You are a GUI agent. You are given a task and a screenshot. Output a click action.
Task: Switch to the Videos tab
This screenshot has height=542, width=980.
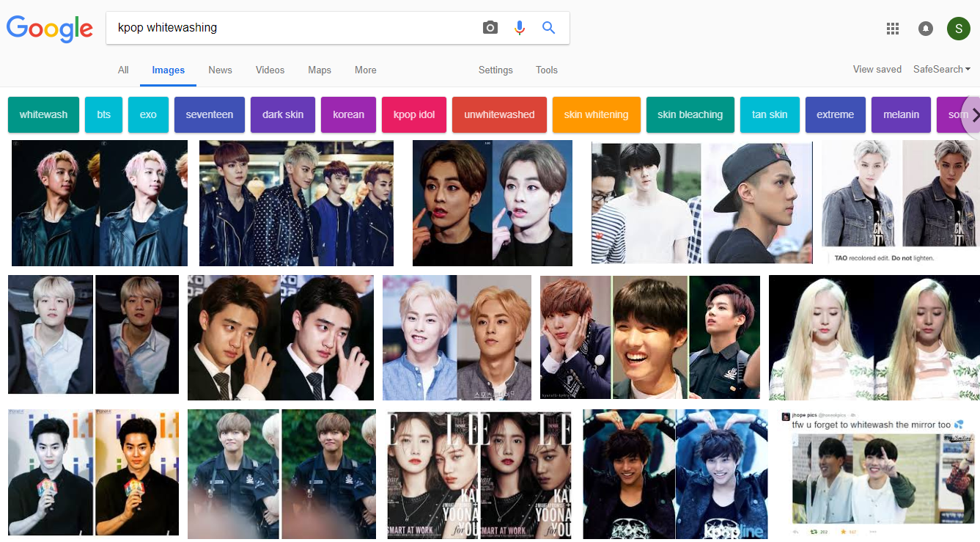tap(270, 70)
